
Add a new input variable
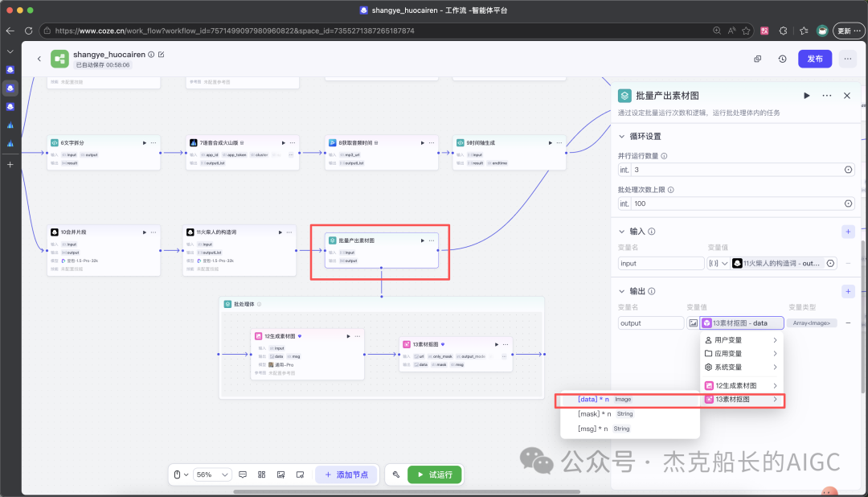coord(848,232)
